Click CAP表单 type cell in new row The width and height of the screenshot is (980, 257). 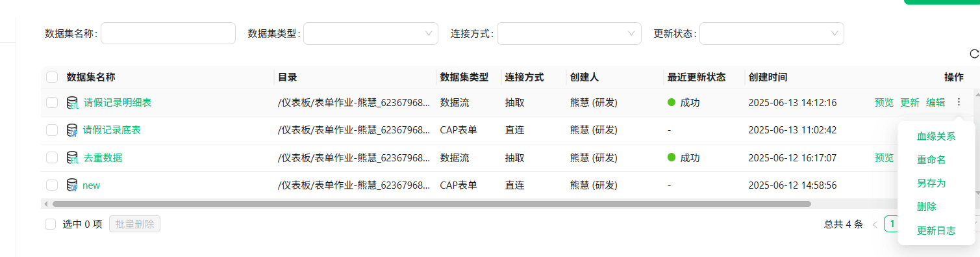click(459, 185)
